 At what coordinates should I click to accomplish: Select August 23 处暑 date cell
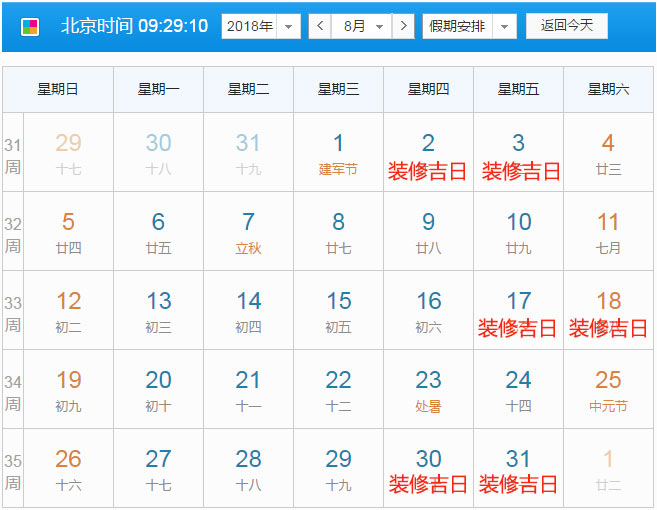click(428, 390)
